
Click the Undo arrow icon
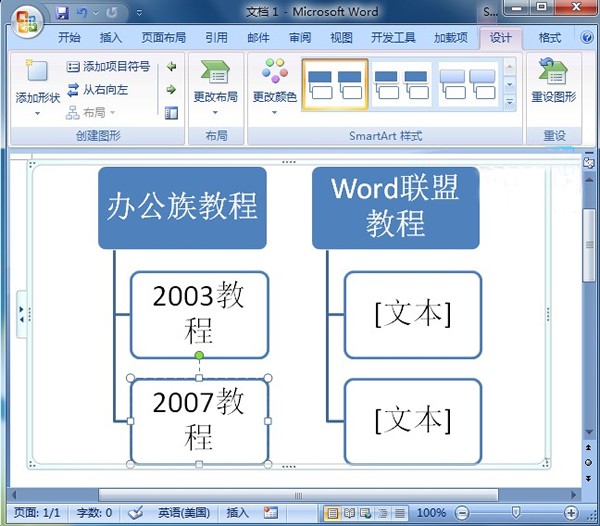click(81, 13)
